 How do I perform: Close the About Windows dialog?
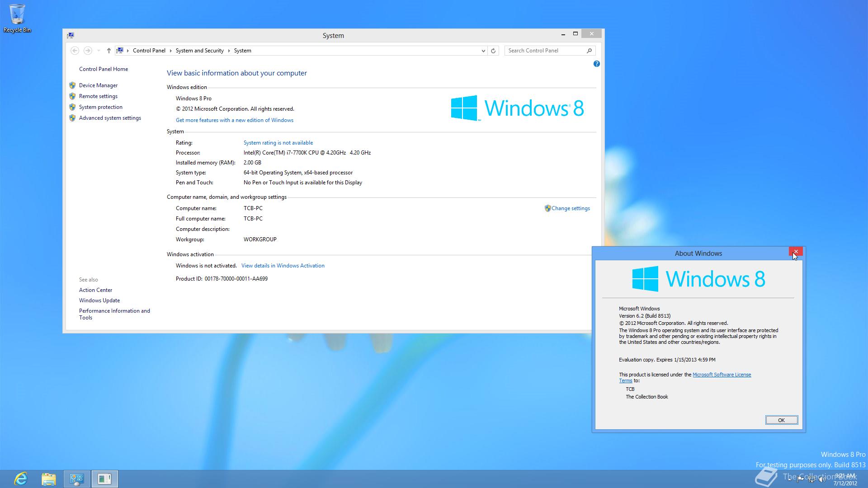pos(796,252)
